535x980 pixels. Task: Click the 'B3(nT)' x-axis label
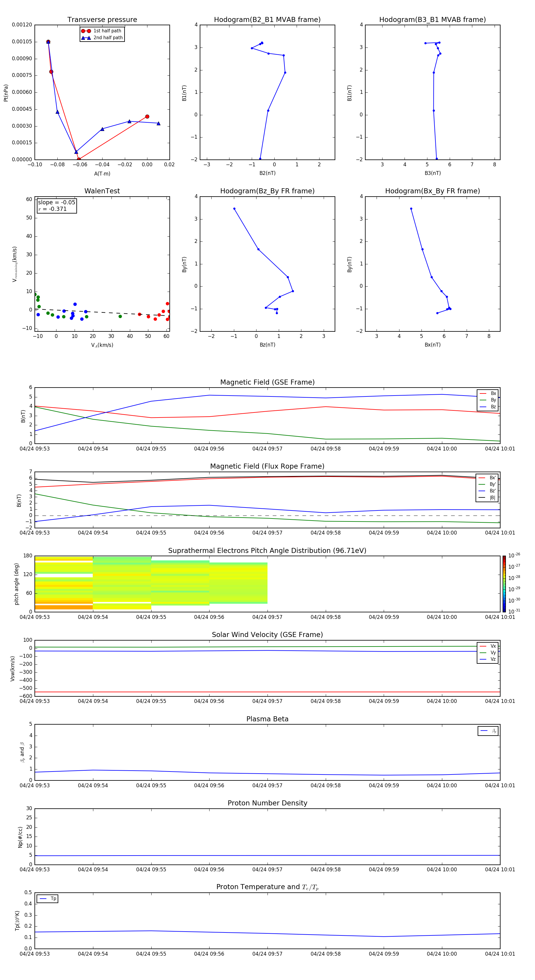coord(432,173)
